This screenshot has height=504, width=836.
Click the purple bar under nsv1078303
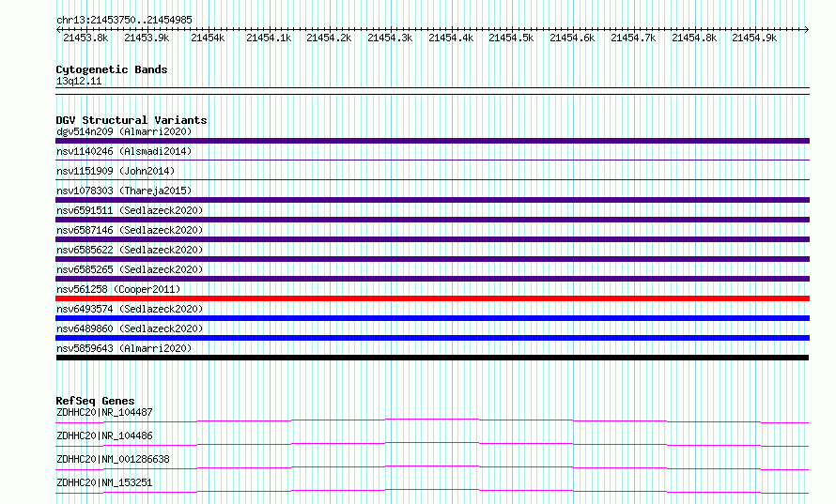(432, 200)
